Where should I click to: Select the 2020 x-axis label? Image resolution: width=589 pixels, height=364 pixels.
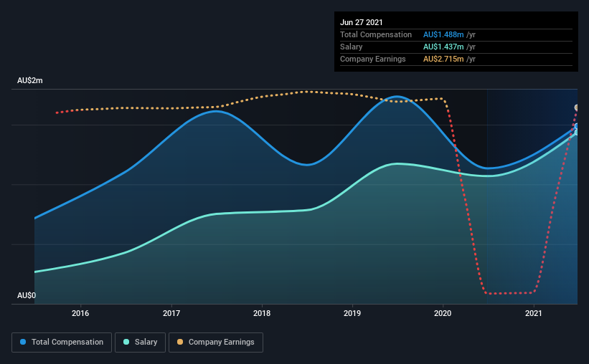[443, 313]
